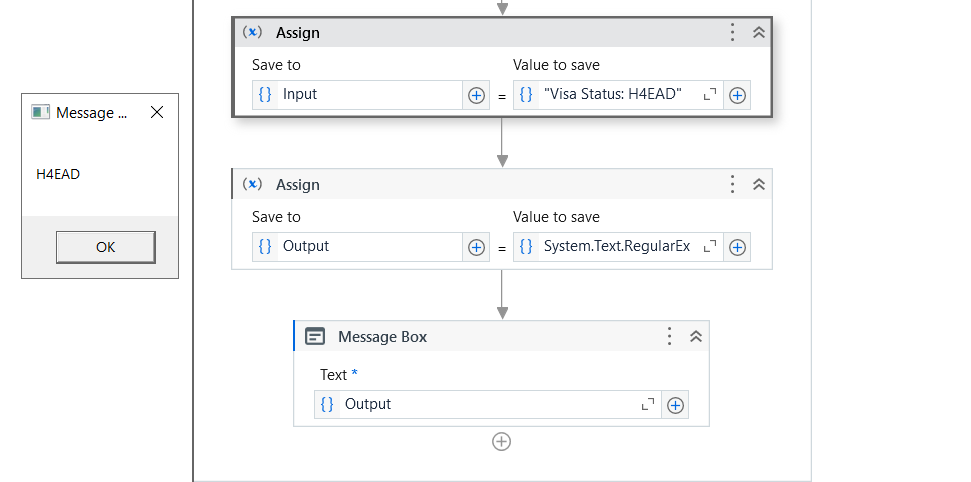The image size is (971, 482).
Task: Click the Input save-to field
Action: click(366, 94)
